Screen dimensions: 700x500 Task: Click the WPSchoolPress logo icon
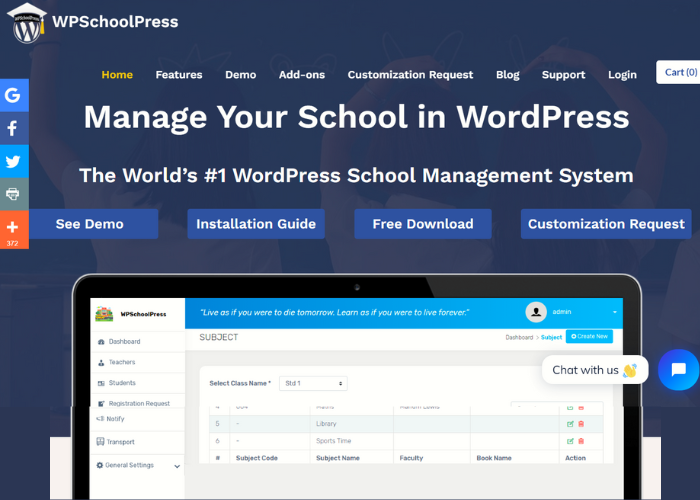tap(27, 23)
